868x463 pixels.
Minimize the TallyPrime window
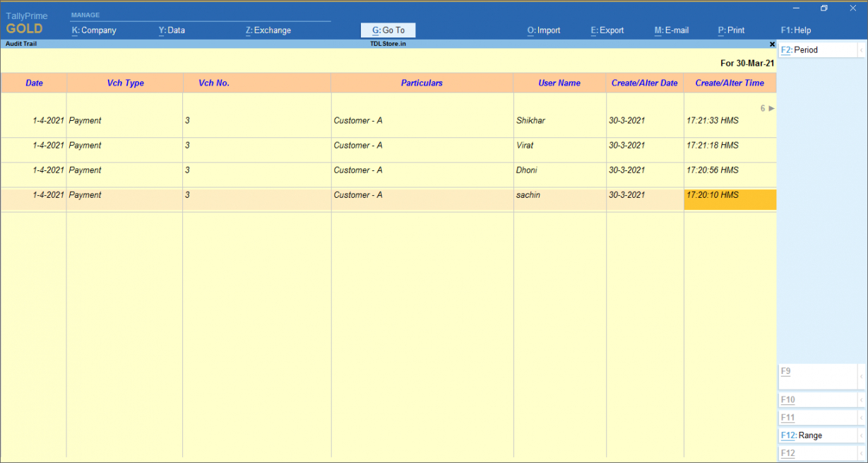click(796, 8)
